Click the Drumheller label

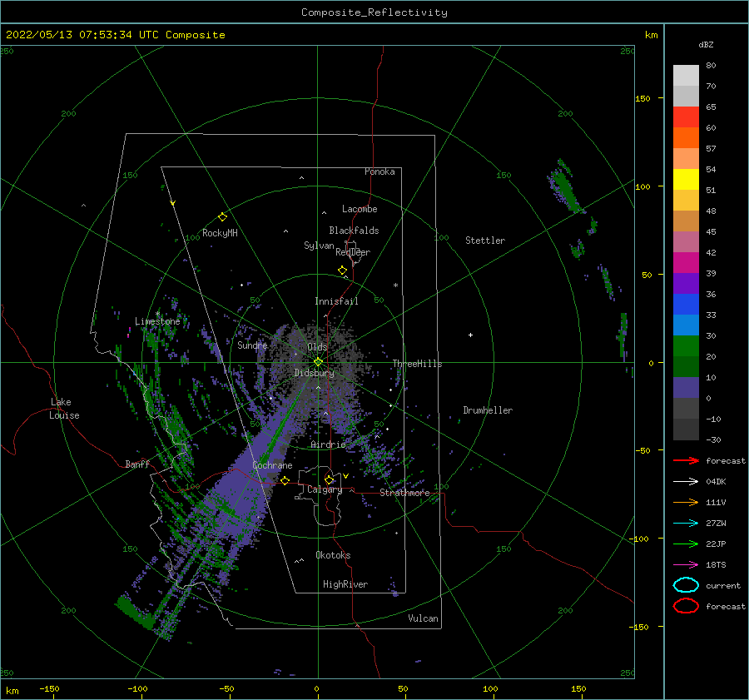tap(488, 410)
